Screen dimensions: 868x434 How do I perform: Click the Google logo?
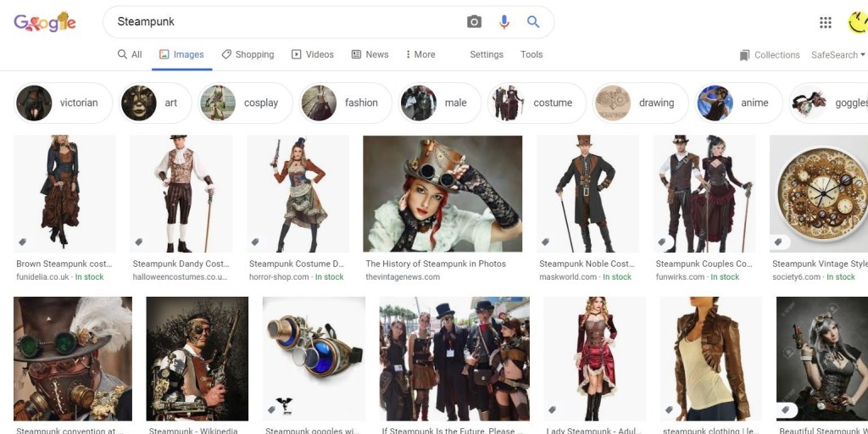(x=45, y=23)
